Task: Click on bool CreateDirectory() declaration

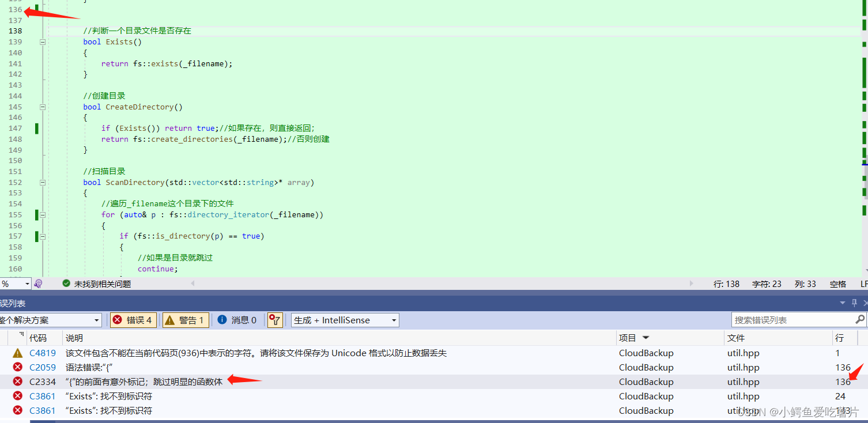Action: coord(133,107)
